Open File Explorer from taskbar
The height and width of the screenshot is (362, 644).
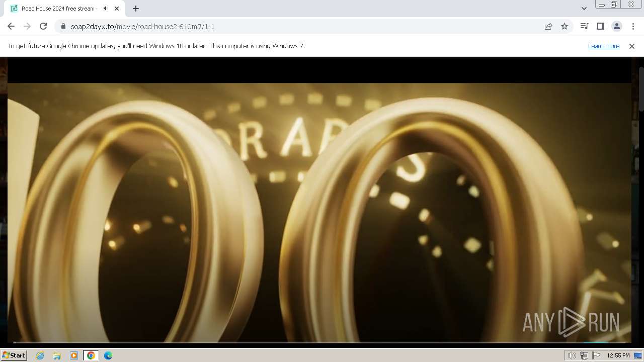pos(57,355)
